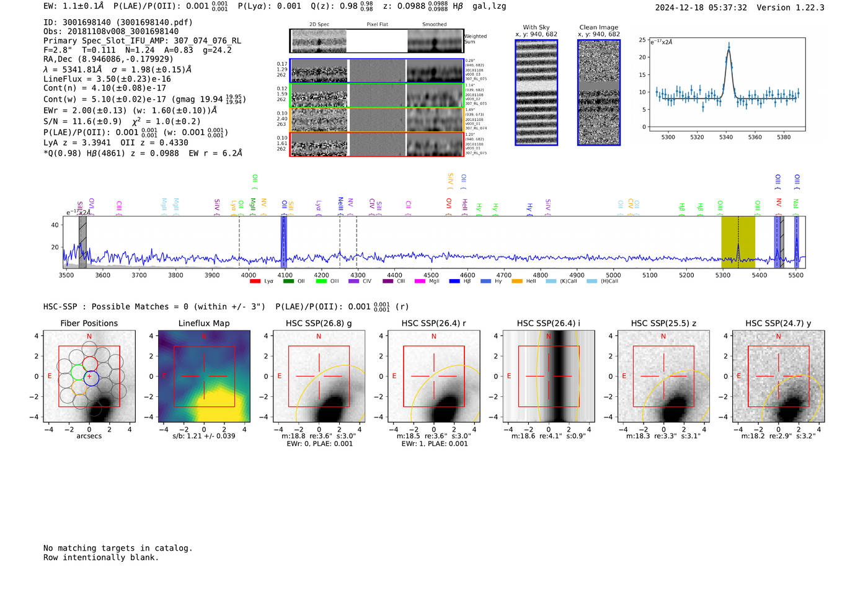This screenshot has height=591, width=868.
Task: Select the green-bordered 2D spectrum row
Action: click(x=377, y=96)
